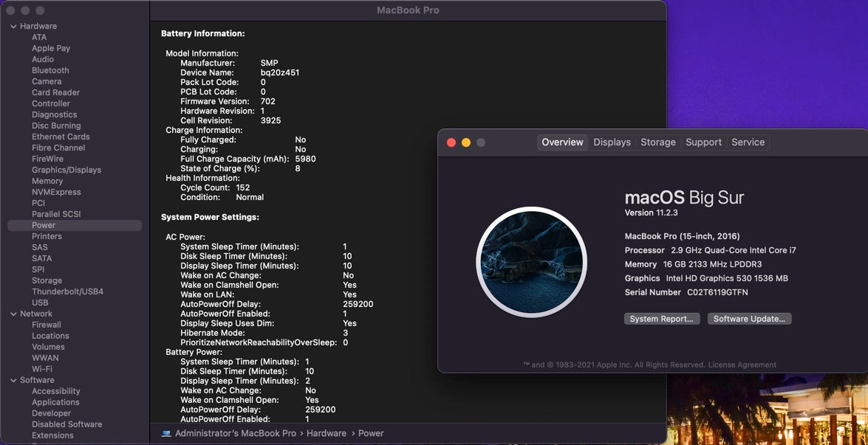Select Graphics/Displays in the sidebar

[x=66, y=170]
